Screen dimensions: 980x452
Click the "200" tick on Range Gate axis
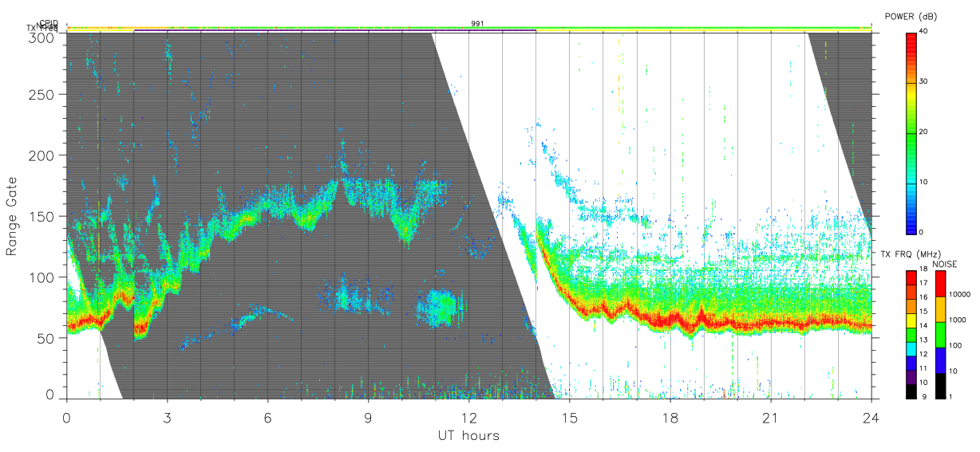[43, 155]
